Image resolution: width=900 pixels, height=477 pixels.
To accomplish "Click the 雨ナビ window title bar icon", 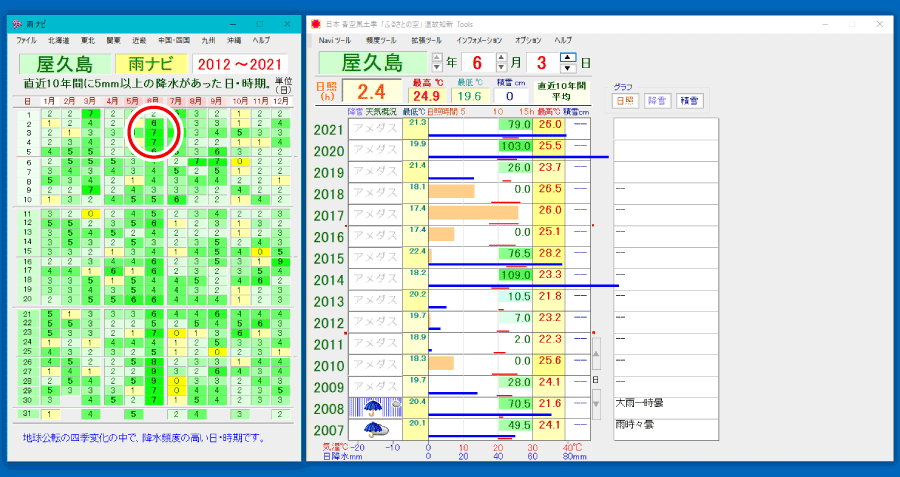I will click(14, 23).
